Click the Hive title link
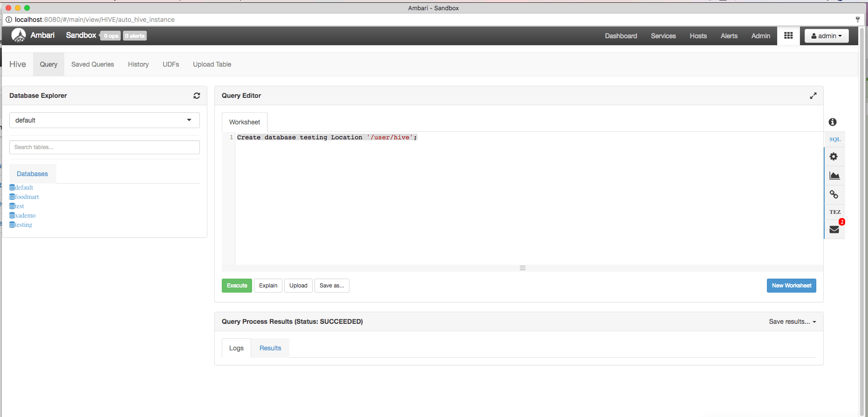868x417 pixels. pos(18,64)
